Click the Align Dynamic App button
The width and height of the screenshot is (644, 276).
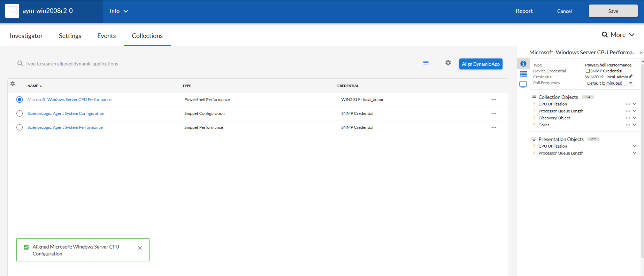point(481,64)
